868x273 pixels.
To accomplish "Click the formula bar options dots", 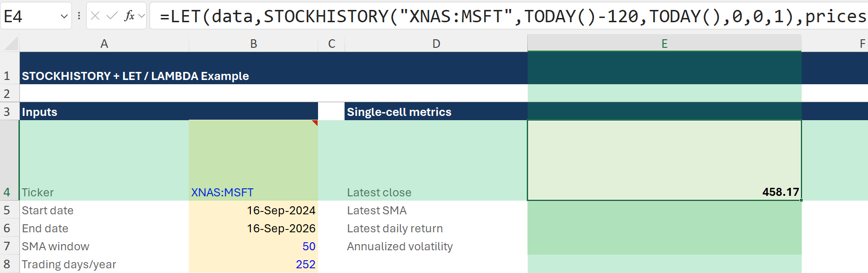I will coord(79,16).
